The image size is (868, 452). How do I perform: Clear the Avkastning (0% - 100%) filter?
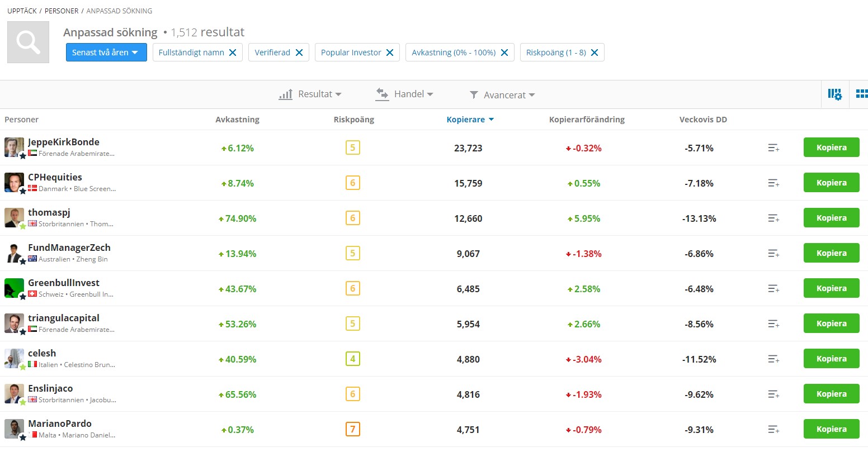[504, 53]
